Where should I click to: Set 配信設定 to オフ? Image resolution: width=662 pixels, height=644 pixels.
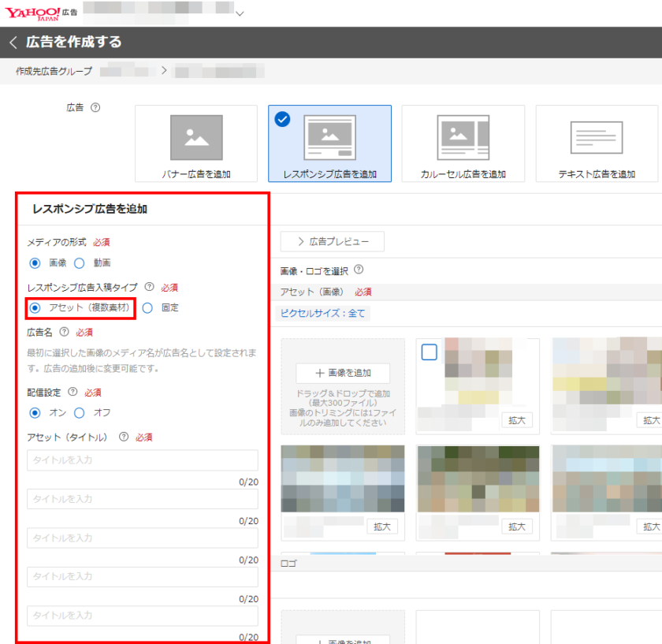(x=79, y=412)
